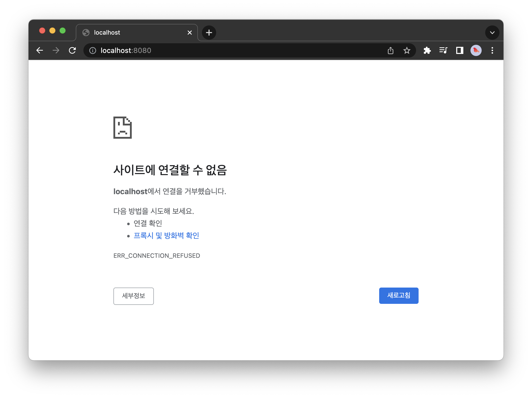532x398 pixels.
Task: Click the forward navigation arrow
Action: 56,50
